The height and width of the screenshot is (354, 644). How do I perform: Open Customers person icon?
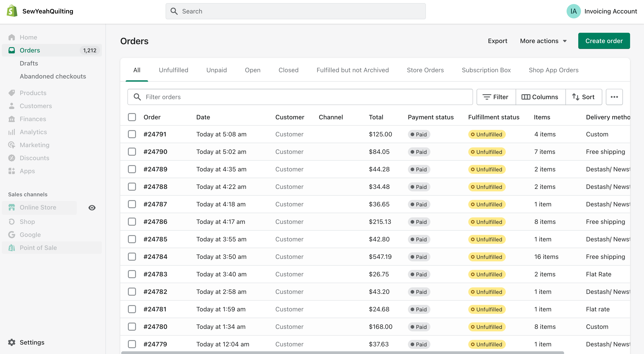(x=12, y=106)
